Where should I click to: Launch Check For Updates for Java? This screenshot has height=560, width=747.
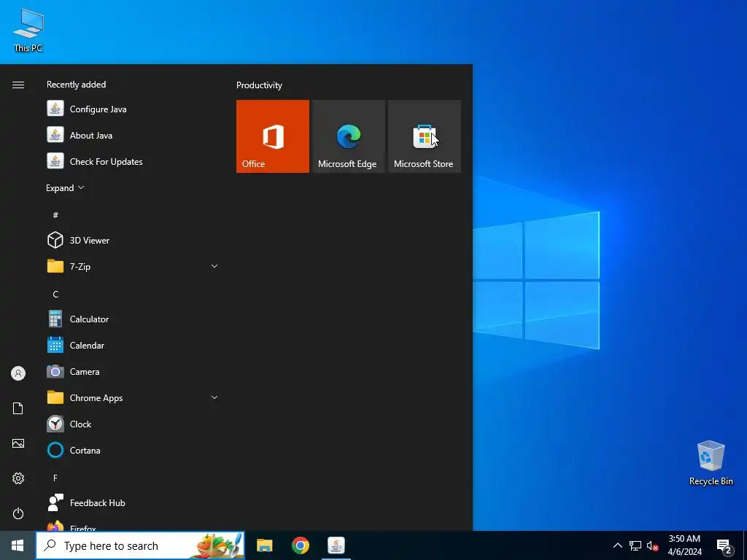pos(133,161)
